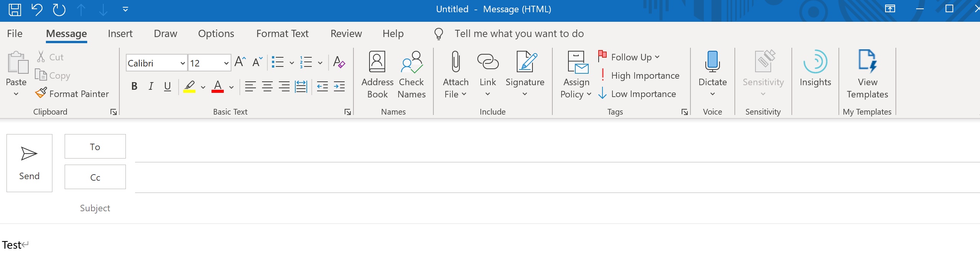
Task: Apply the yellow text highlight color
Action: tap(189, 86)
